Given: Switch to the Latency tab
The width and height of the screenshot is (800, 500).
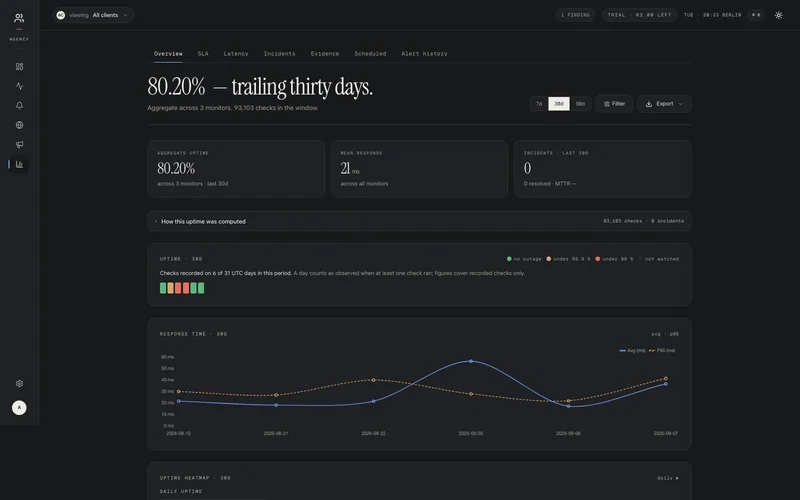Looking at the screenshot, I should pyautogui.click(x=236, y=54).
